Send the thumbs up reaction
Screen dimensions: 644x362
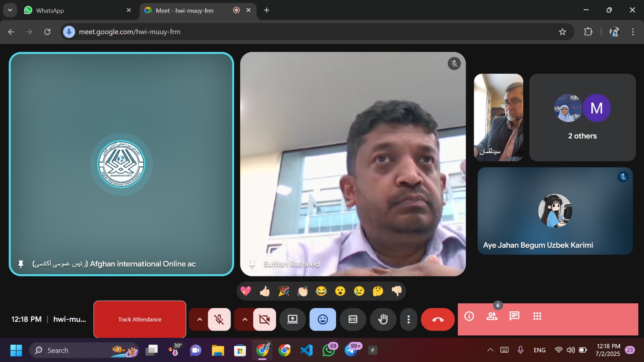click(264, 291)
